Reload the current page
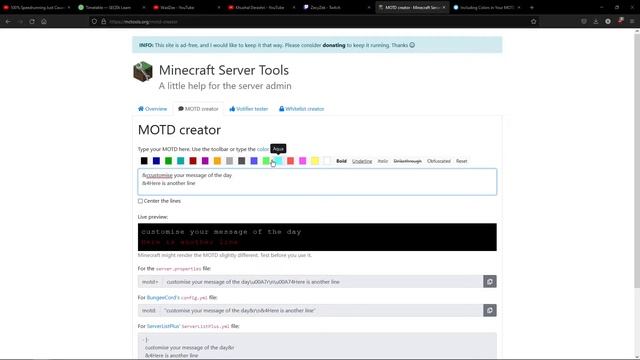 [32, 21]
